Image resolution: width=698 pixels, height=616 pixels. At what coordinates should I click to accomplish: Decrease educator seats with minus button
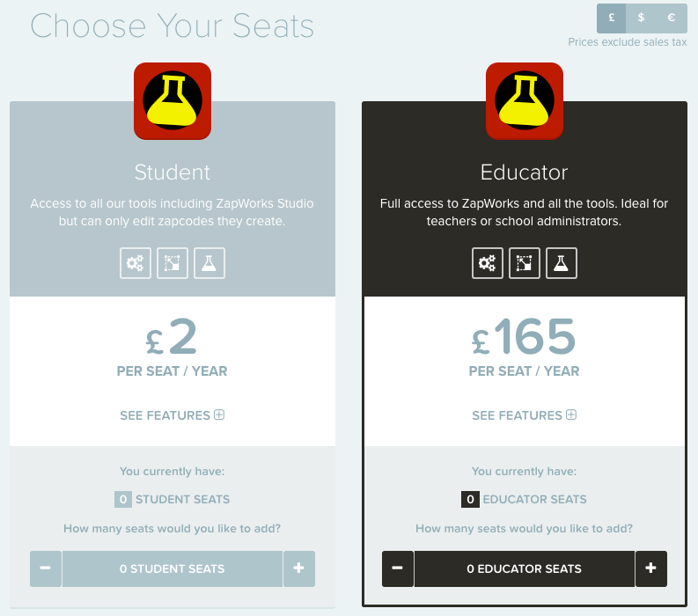coord(398,568)
